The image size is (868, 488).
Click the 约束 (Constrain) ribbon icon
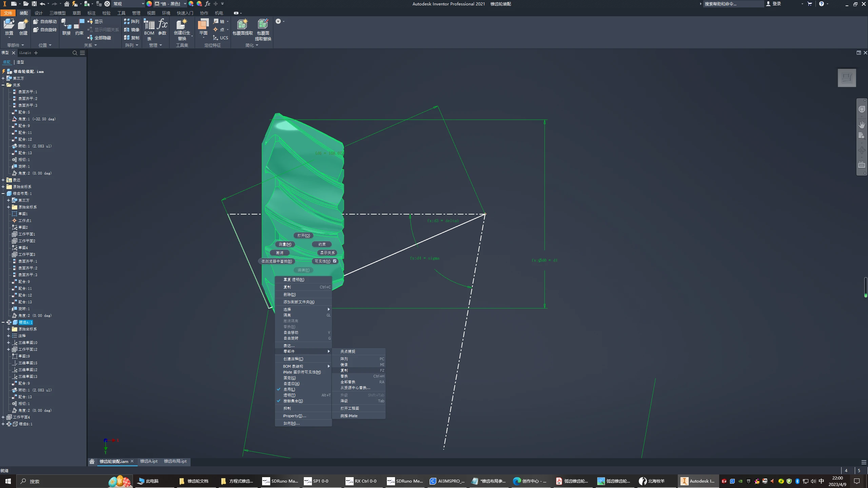click(x=79, y=24)
